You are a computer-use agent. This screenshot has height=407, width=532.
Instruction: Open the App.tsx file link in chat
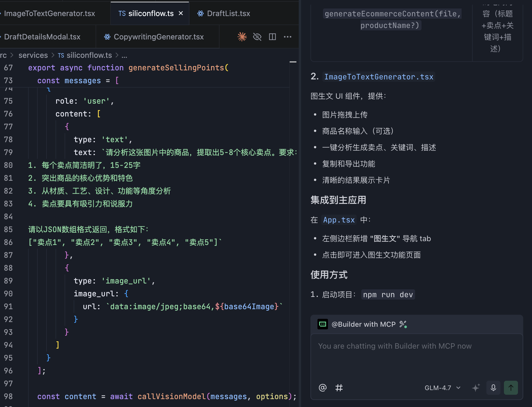tap(339, 220)
